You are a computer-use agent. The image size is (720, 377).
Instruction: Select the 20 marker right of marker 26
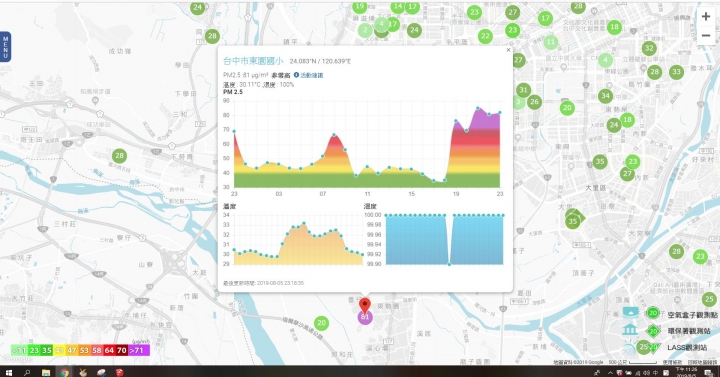coord(567,108)
